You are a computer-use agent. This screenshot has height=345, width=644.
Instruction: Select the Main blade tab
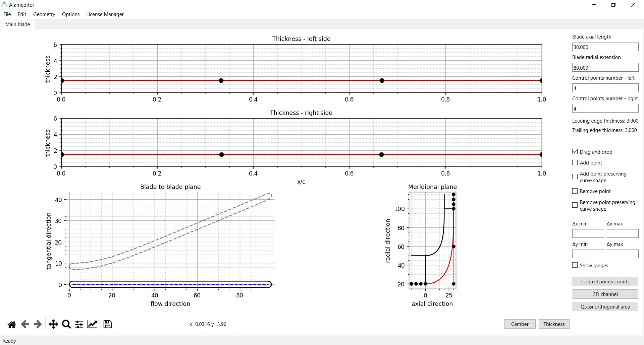17,24
